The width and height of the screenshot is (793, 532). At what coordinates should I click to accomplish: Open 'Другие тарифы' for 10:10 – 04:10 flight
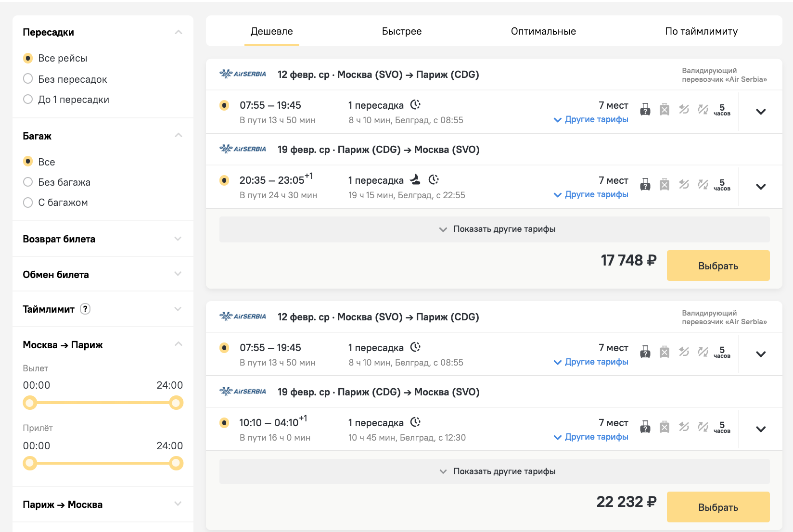click(591, 437)
